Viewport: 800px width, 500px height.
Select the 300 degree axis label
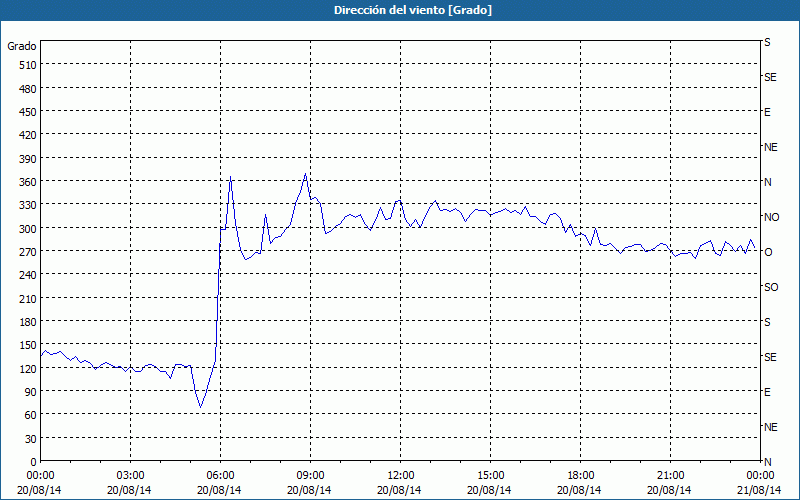29,229
